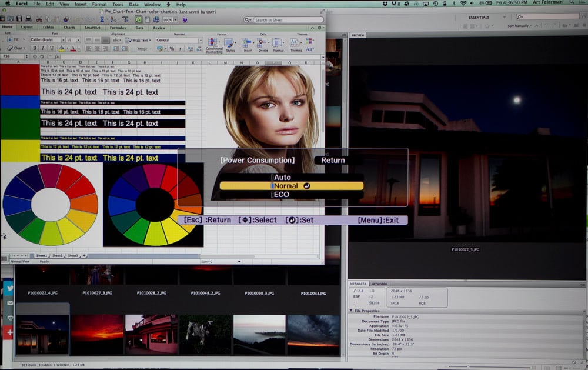The width and height of the screenshot is (588, 370).
Task: Toggle Underline formatting button
Action: [51, 48]
